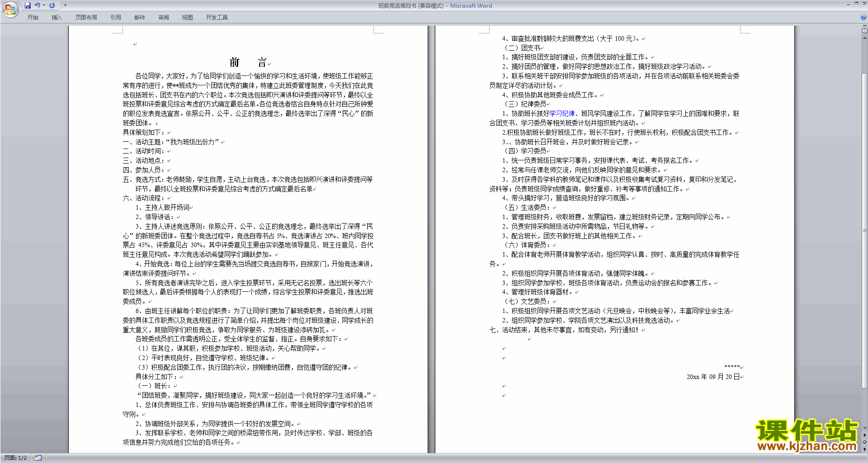Click the Redo/Repeat icon
The width and height of the screenshot is (868, 463).
pyautogui.click(x=52, y=5)
